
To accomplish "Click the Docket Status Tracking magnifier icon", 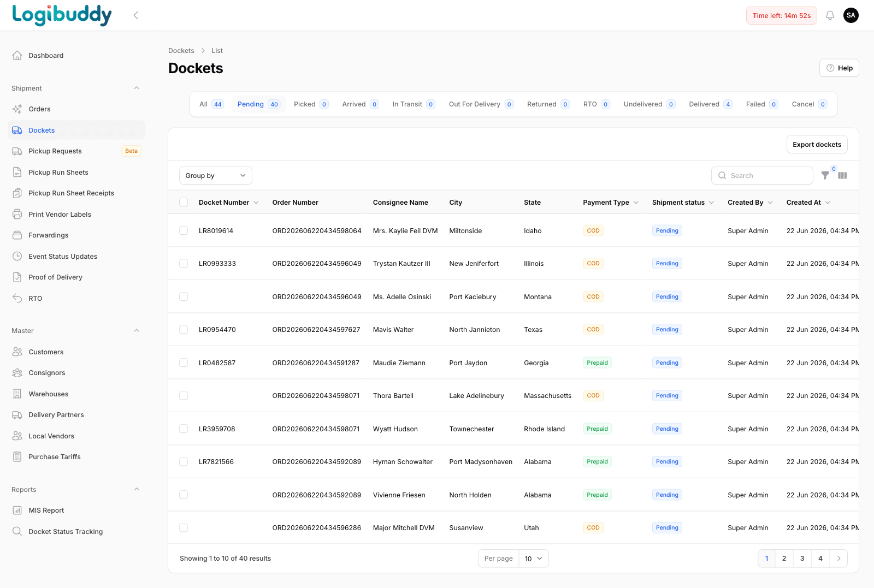I will pyautogui.click(x=17, y=531).
